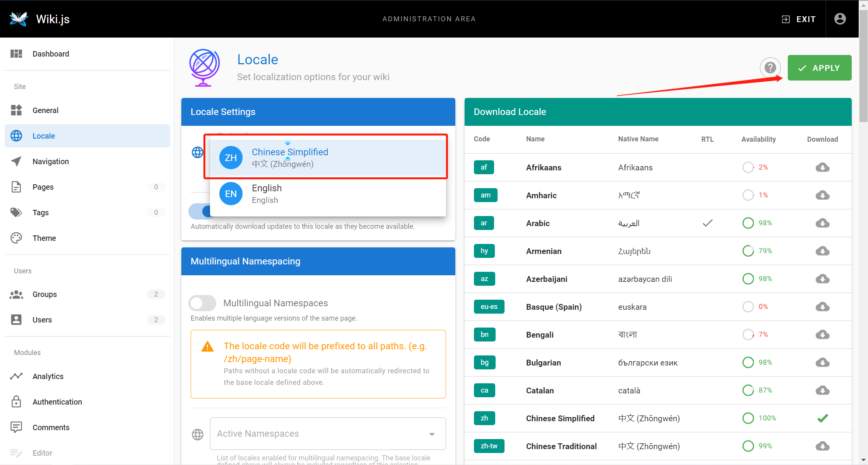Enable Multilingual Namespaces
The width and height of the screenshot is (868, 465).
202,303
